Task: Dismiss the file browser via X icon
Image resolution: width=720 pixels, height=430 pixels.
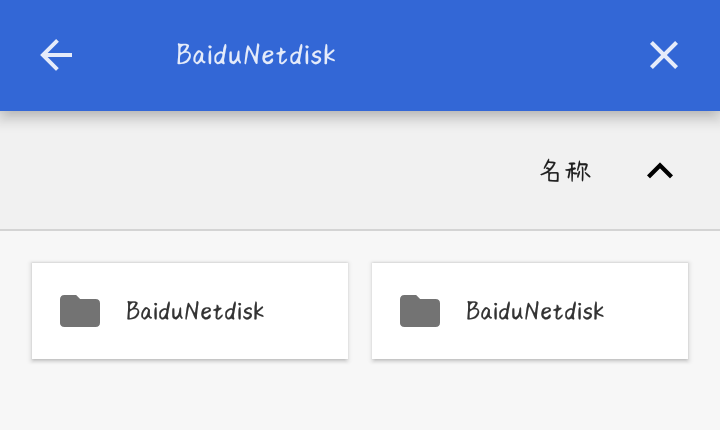Action: (x=664, y=55)
